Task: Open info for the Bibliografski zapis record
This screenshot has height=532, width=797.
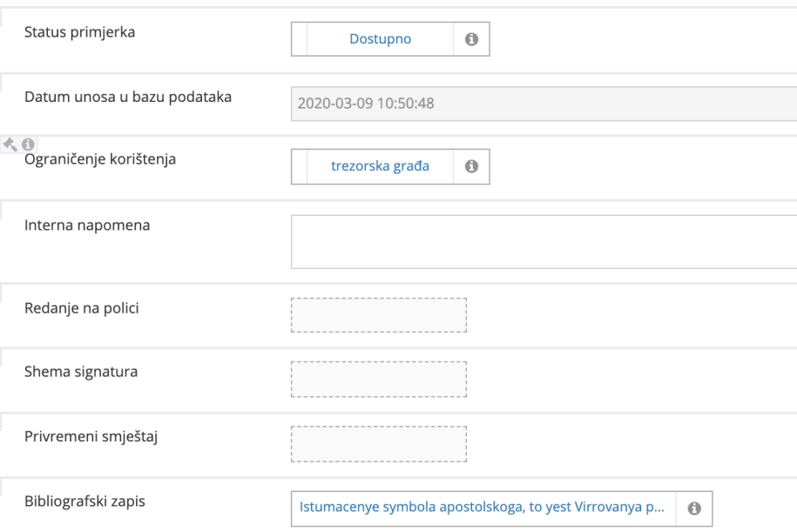Action: [x=693, y=508]
